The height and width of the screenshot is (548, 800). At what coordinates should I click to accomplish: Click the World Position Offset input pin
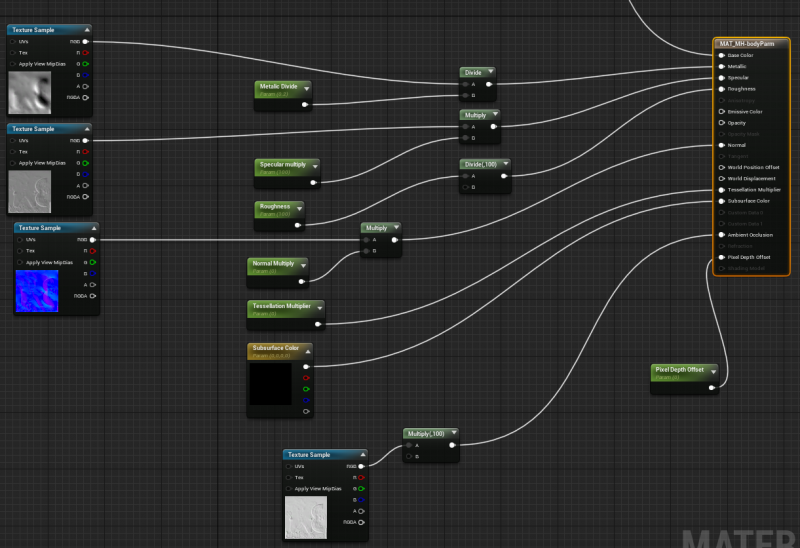click(720, 167)
